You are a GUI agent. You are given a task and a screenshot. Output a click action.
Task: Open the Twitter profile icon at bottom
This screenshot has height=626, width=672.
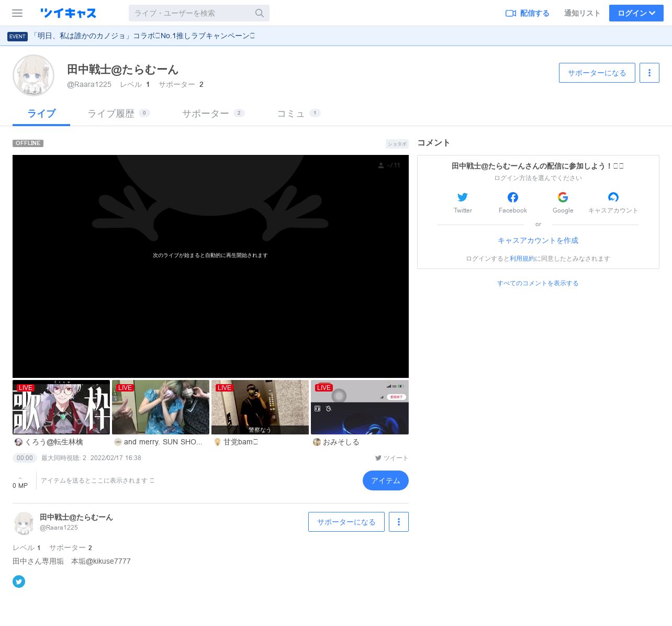(x=19, y=582)
